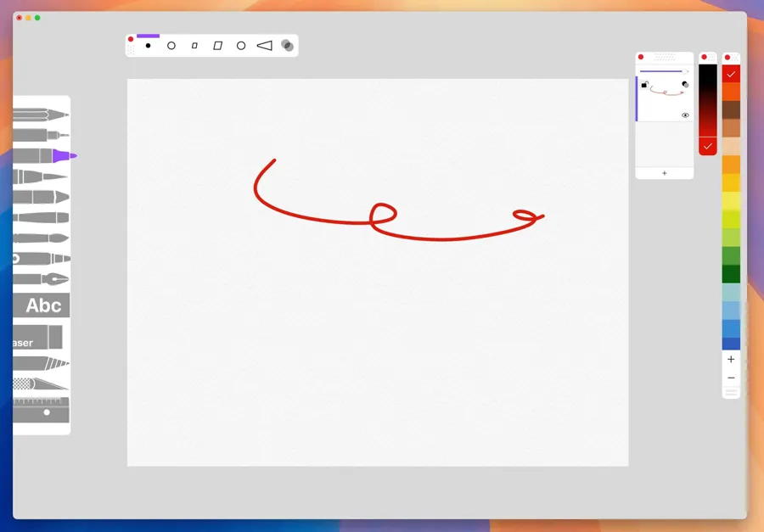Toggle blend overlap circles in brush toolbar
Viewport: 764px width, 532px height.
288,46
